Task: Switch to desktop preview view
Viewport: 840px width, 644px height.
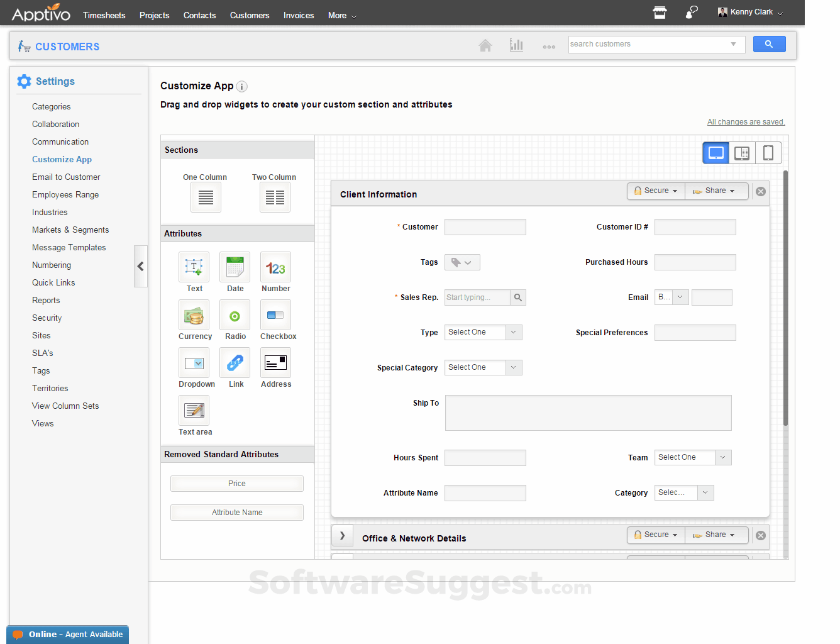Action: [x=716, y=153]
